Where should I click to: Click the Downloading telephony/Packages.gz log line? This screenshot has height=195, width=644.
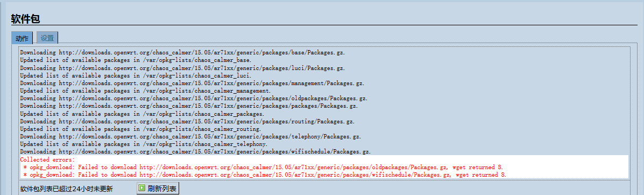click(x=190, y=137)
